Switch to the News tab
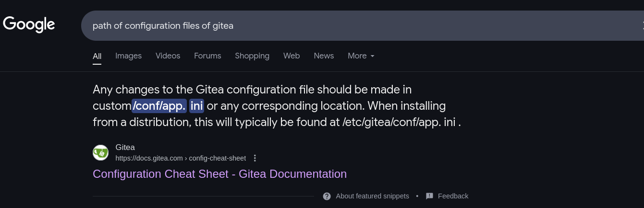644x208 pixels. 324,56
